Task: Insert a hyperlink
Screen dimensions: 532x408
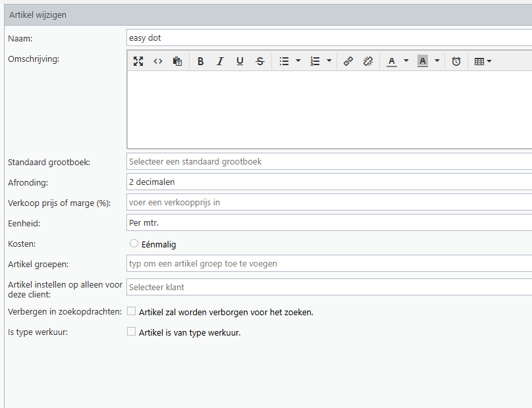Action: pyautogui.click(x=348, y=61)
